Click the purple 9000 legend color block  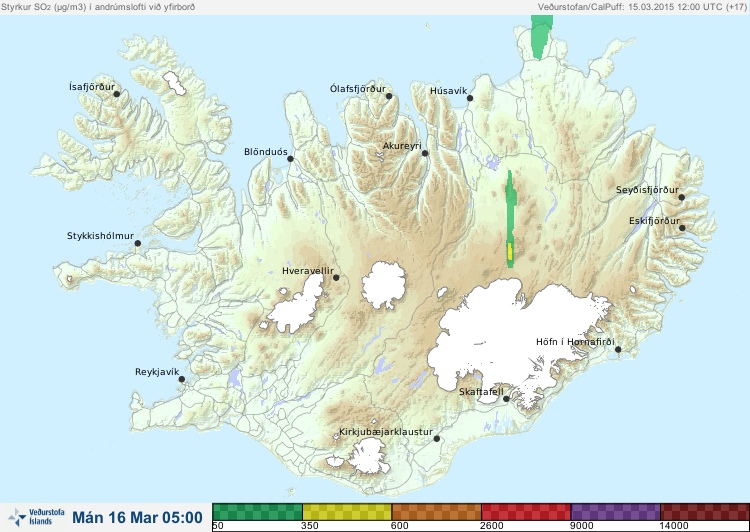pyautogui.click(x=615, y=512)
